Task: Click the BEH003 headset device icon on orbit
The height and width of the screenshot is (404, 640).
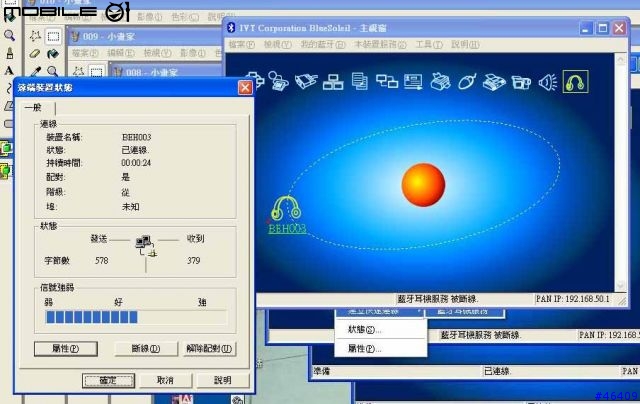Action: [286, 208]
